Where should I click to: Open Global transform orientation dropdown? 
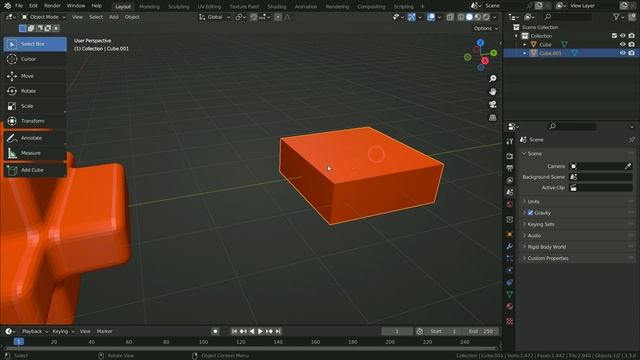(215, 17)
